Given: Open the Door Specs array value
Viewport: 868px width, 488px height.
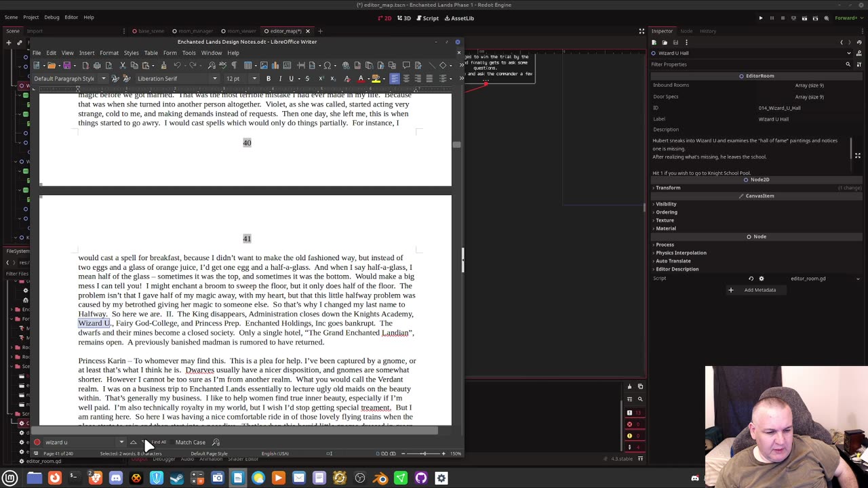Looking at the screenshot, I should (x=810, y=97).
